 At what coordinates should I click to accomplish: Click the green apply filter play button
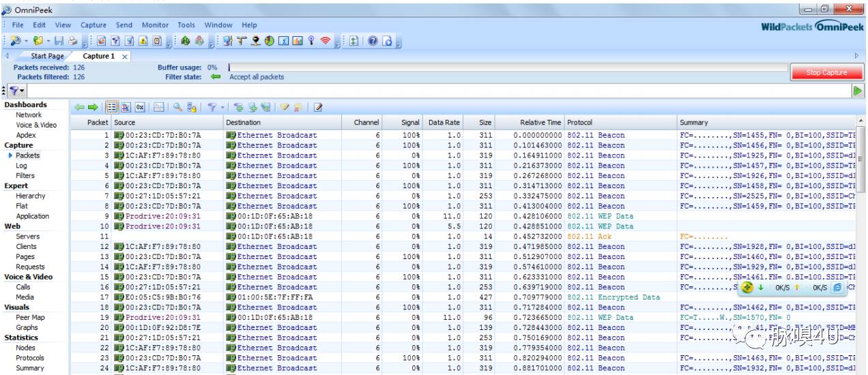click(x=859, y=90)
